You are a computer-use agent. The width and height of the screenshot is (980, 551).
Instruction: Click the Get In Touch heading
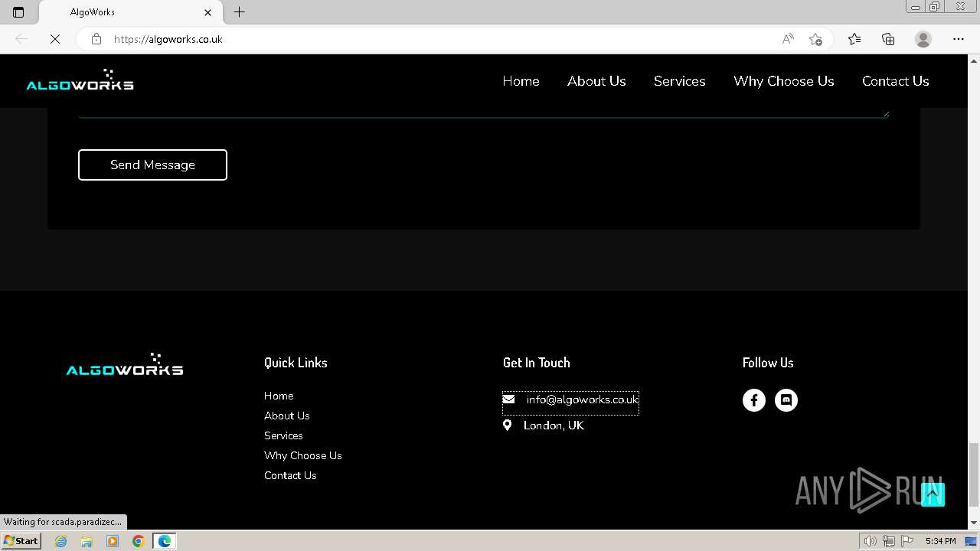tap(536, 363)
